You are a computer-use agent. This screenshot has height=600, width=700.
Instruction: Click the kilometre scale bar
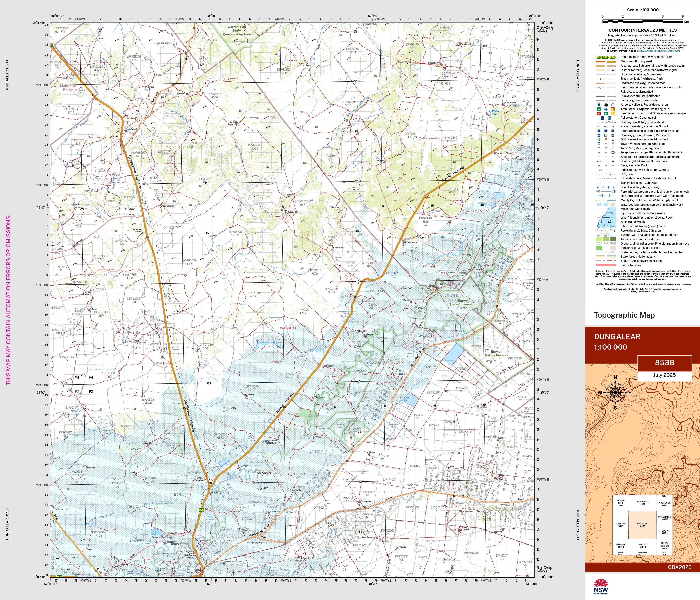click(642, 21)
